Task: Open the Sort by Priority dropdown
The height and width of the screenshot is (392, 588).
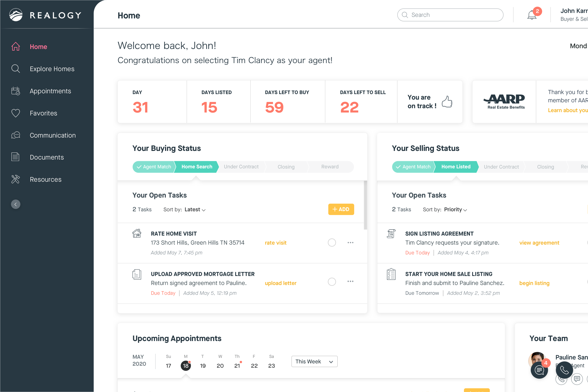Action: (456, 210)
